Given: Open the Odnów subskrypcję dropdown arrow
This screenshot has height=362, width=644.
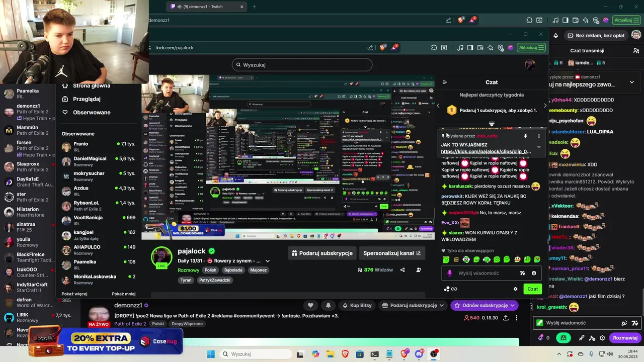Looking at the screenshot, I should (512, 305).
